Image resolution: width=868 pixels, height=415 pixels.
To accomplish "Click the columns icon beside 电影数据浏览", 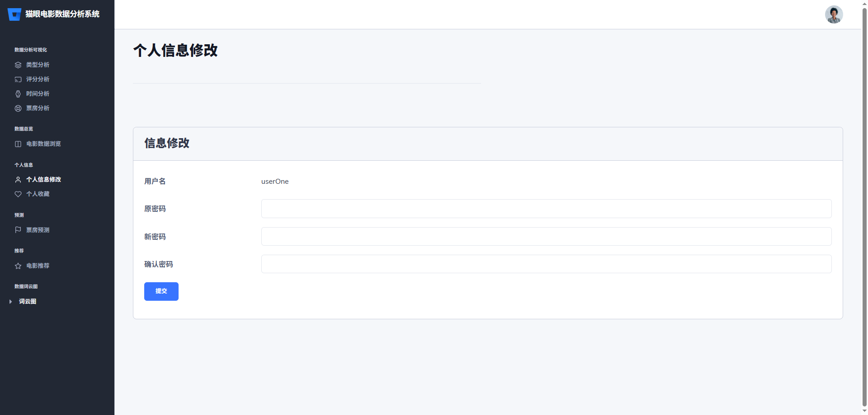I will (18, 144).
